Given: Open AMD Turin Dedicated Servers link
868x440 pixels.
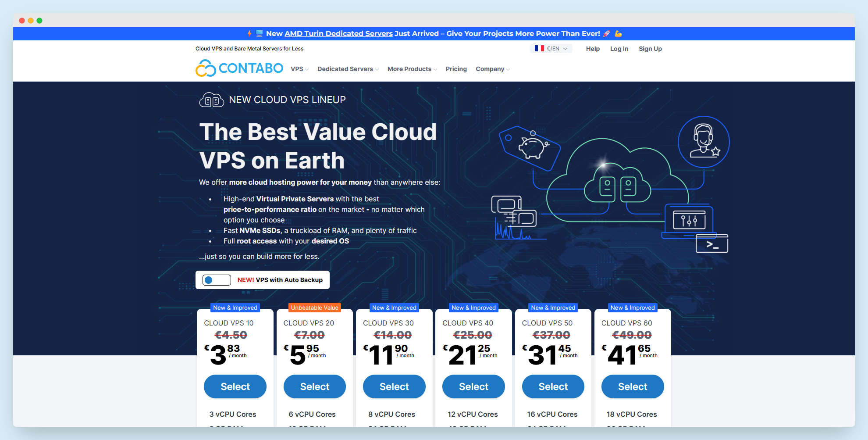Looking at the screenshot, I should 338,34.
